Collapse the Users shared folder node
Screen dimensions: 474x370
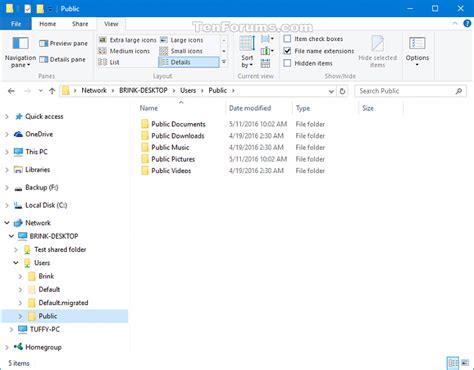16,263
